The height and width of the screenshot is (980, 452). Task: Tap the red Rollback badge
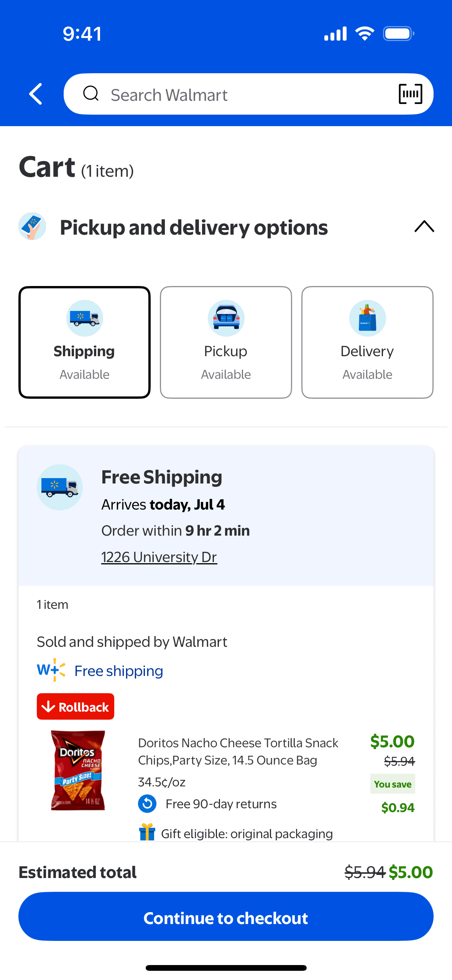coord(76,706)
